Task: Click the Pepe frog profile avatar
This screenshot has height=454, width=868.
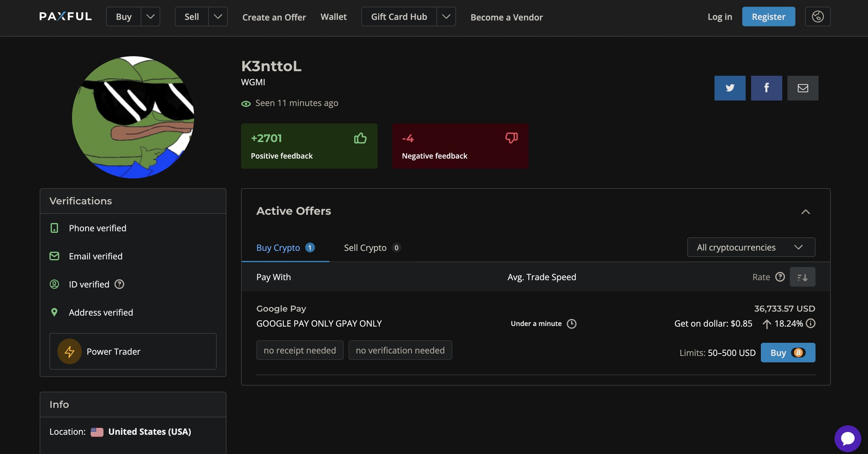Action: pyautogui.click(x=133, y=117)
